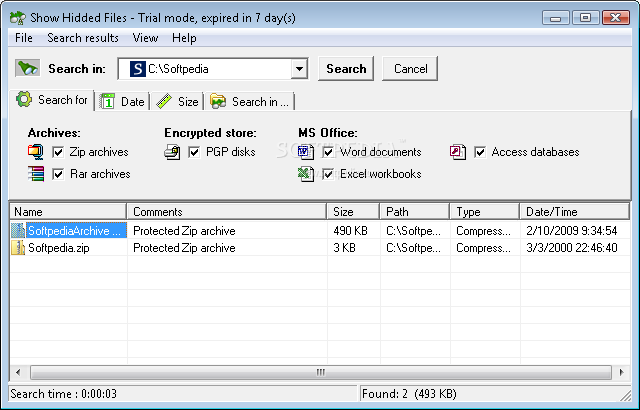The image size is (640, 410).
Task: Switch to the Search in ... tab
Action: pyautogui.click(x=250, y=102)
